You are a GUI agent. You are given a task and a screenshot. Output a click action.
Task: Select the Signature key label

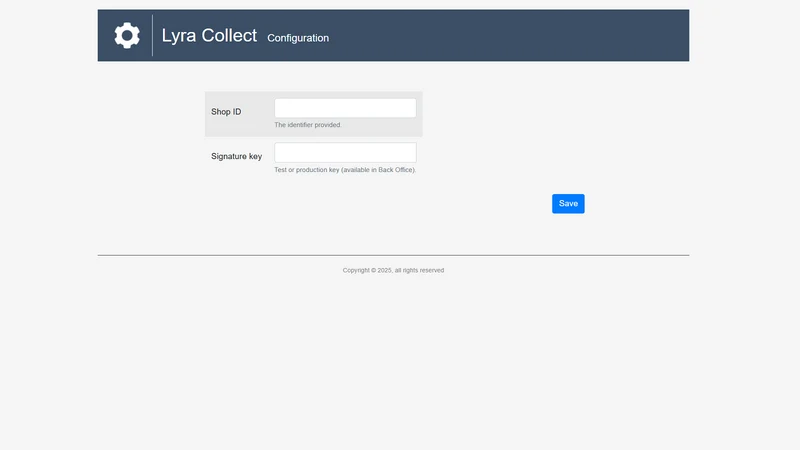tap(236, 156)
